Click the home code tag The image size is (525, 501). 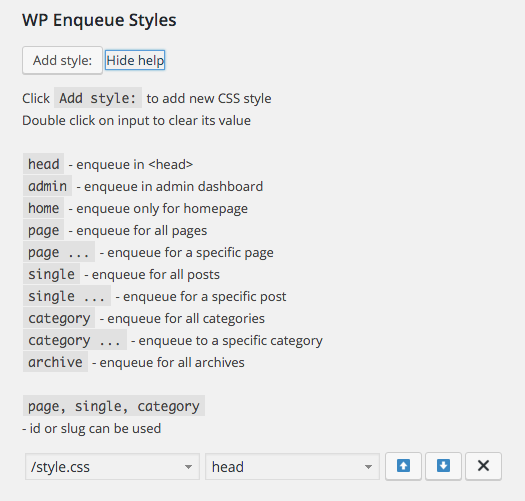pyautogui.click(x=44, y=208)
